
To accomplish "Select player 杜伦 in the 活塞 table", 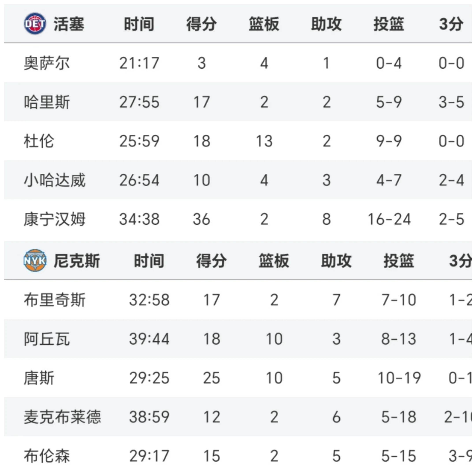I will (39, 141).
